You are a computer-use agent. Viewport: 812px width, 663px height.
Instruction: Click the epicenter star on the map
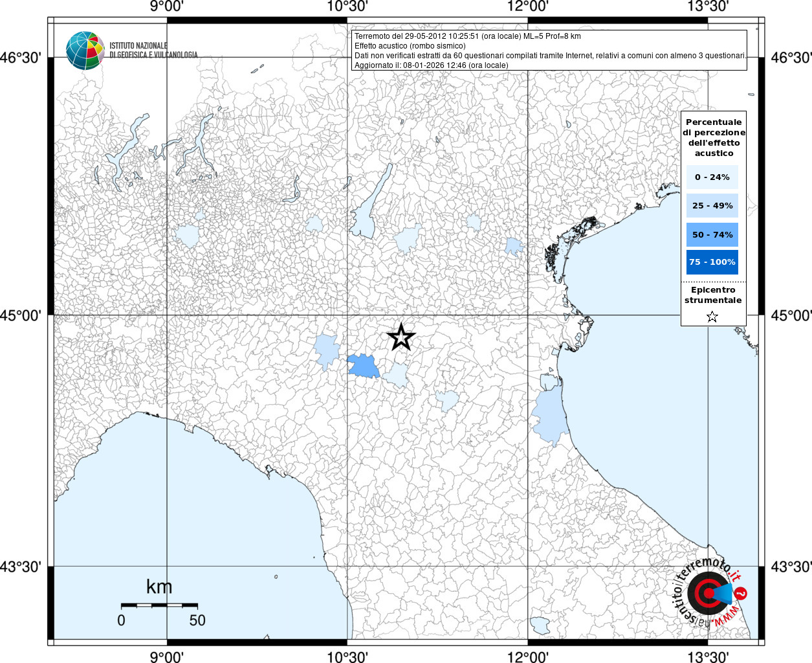401,337
